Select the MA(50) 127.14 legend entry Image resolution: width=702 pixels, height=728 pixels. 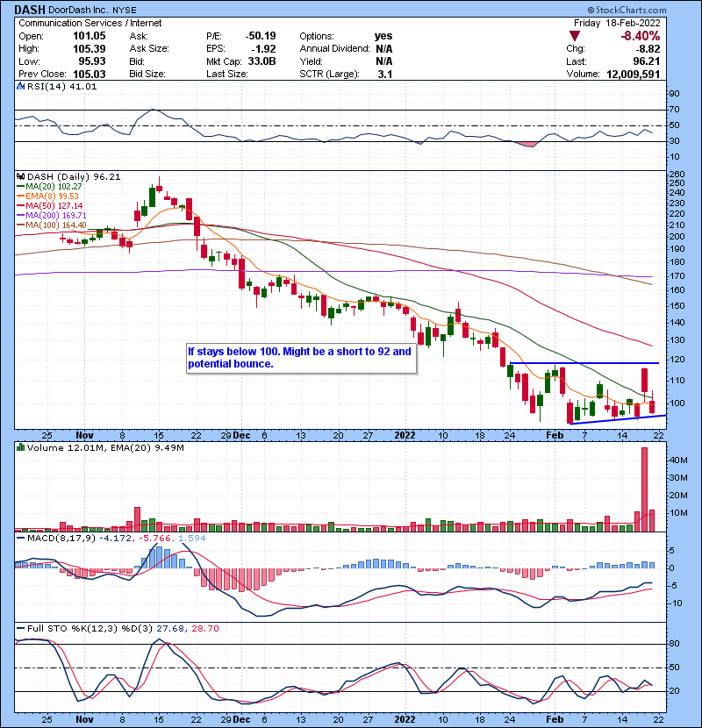point(50,205)
